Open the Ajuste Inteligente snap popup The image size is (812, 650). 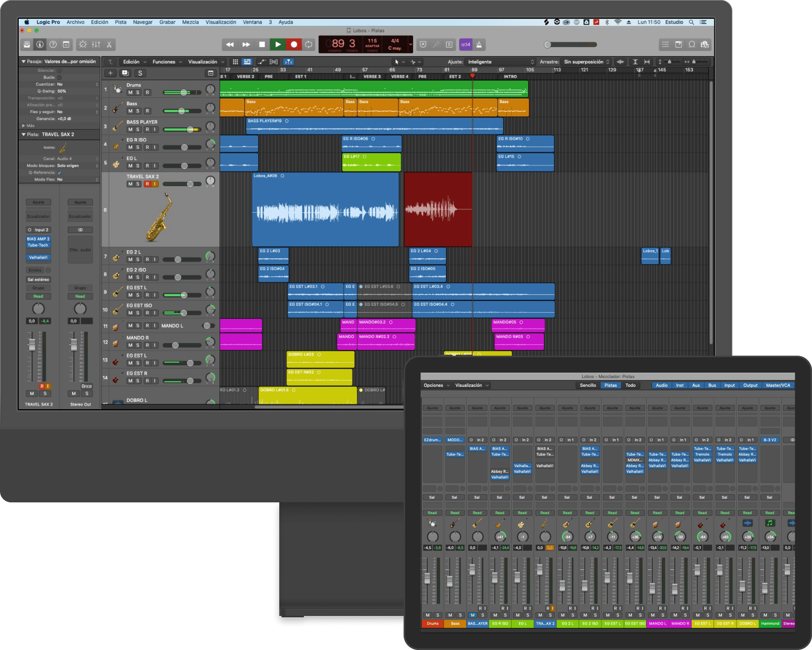(501, 62)
